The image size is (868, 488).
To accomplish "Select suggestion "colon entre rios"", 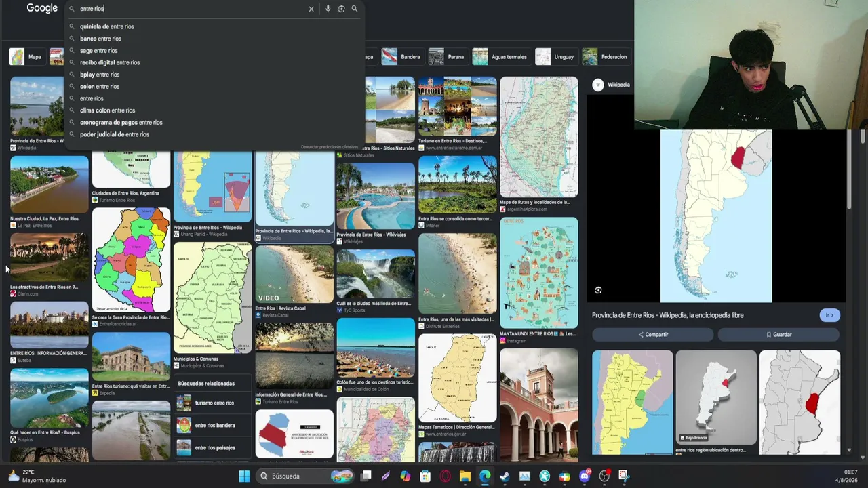I will click(x=214, y=86).
